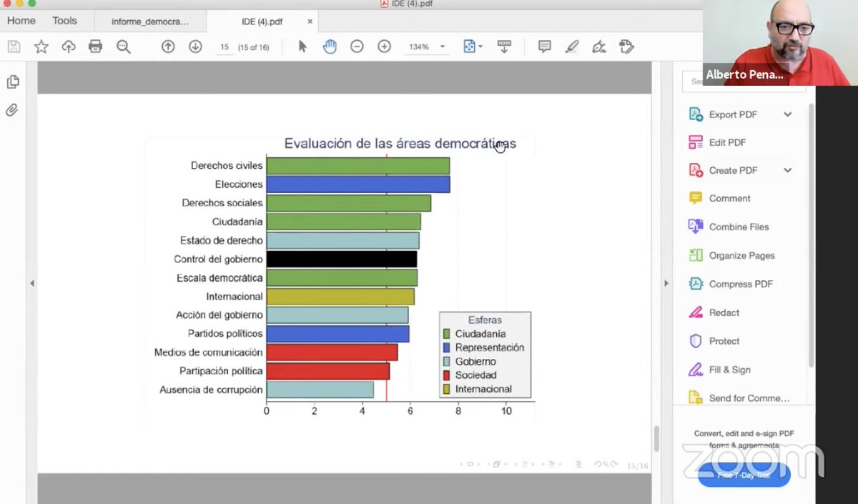Click the green Ciudadanía legend swatch
Viewport: 858px width, 504px height.
click(446, 334)
